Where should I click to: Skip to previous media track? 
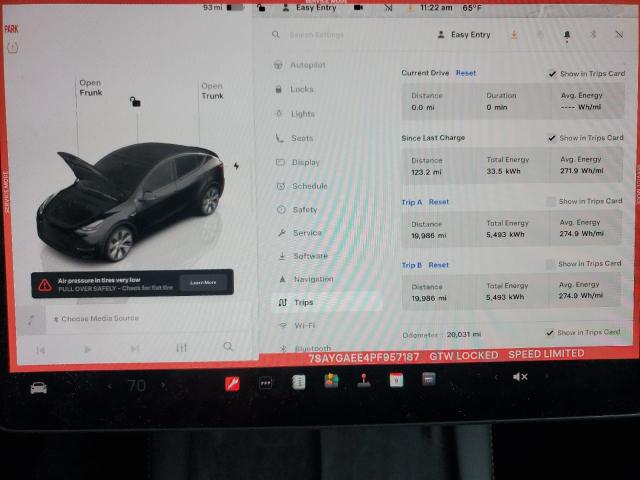40,350
